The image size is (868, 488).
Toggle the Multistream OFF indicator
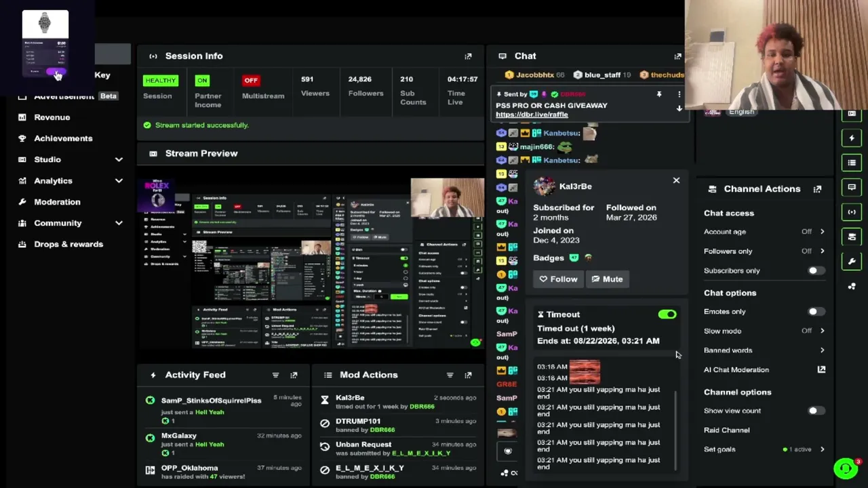tap(251, 80)
